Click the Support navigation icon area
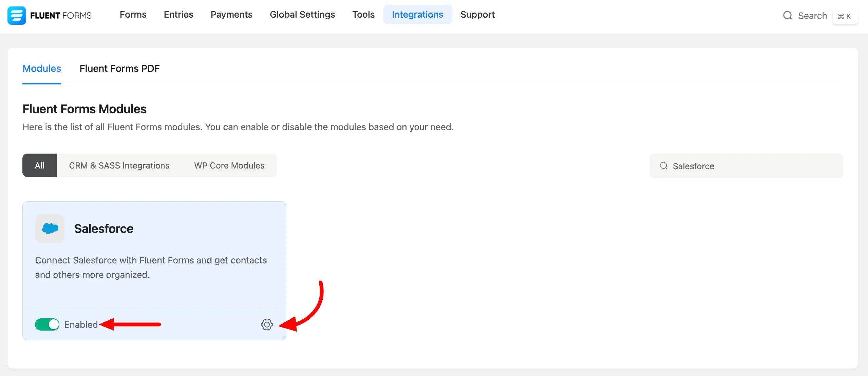Image resolution: width=868 pixels, height=376 pixels. pos(477,14)
